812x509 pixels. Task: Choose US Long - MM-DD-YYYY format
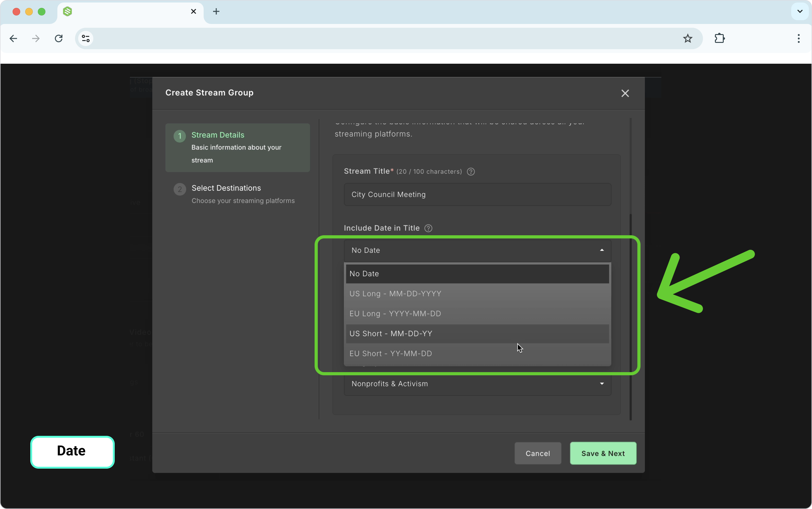pyautogui.click(x=477, y=294)
